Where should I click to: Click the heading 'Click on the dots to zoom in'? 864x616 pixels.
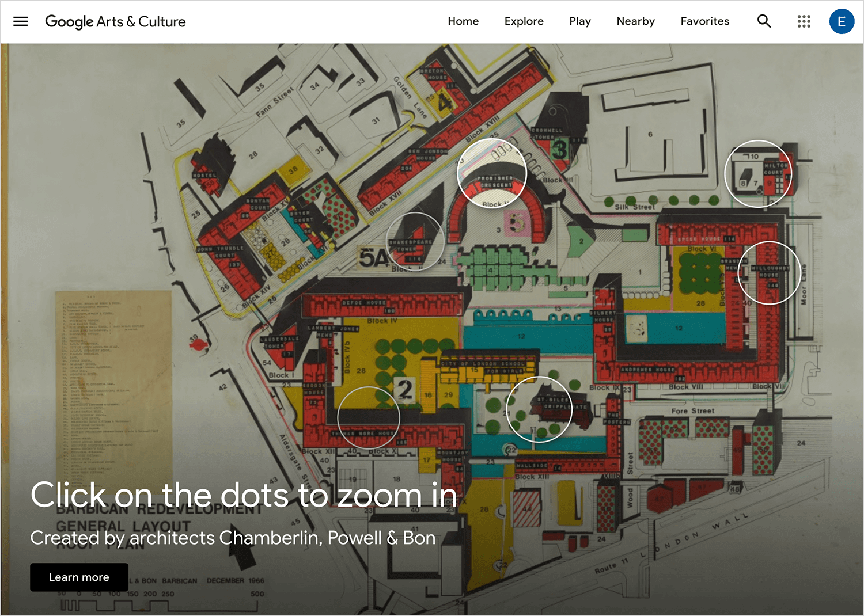(x=244, y=495)
